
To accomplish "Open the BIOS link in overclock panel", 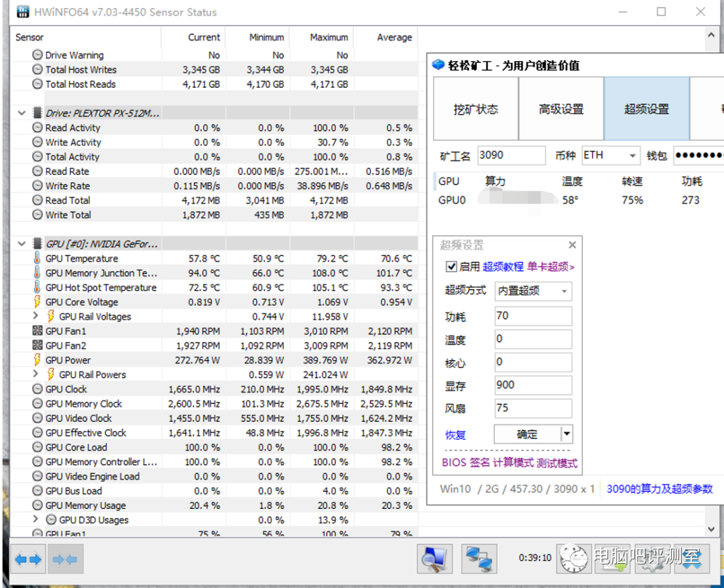I will (454, 463).
